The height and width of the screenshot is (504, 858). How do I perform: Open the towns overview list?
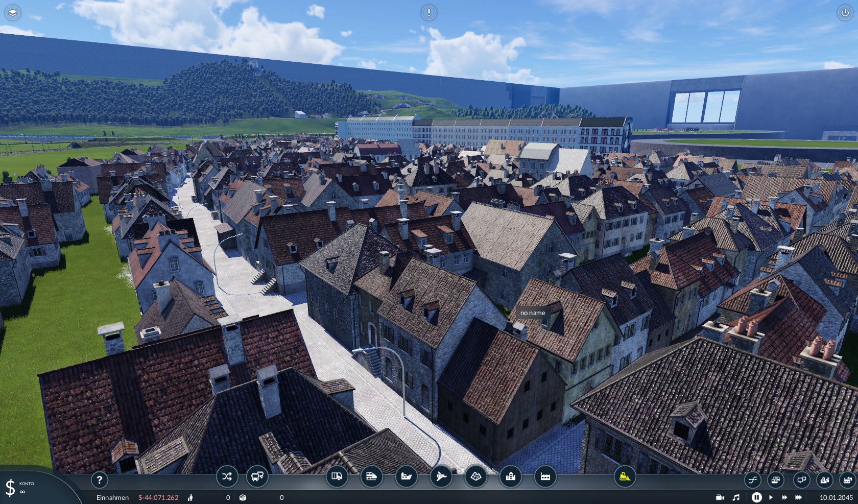point(824,479)
